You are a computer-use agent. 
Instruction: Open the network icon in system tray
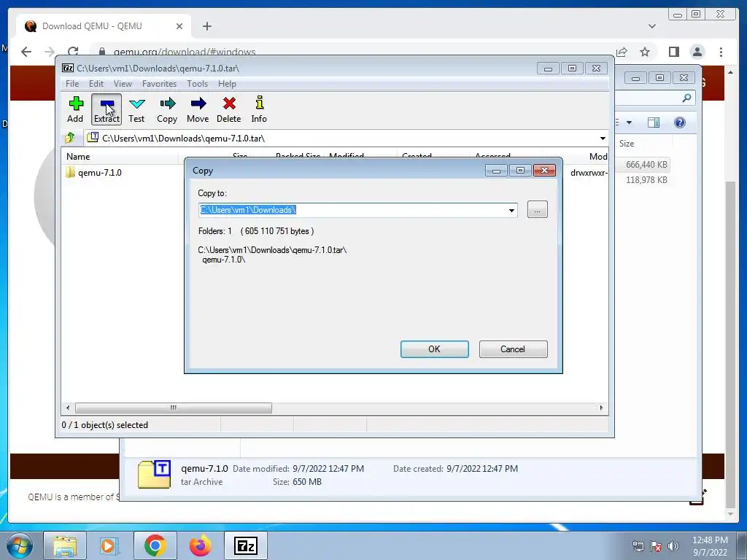coord(638,546)
